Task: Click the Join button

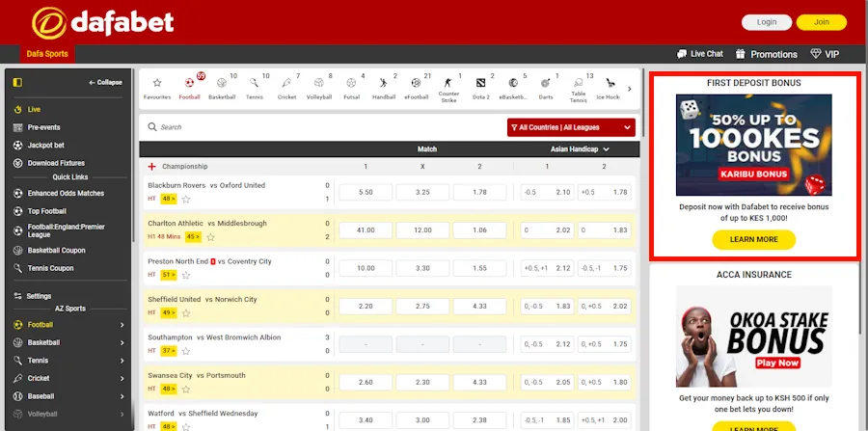Action: click(822, 22)
